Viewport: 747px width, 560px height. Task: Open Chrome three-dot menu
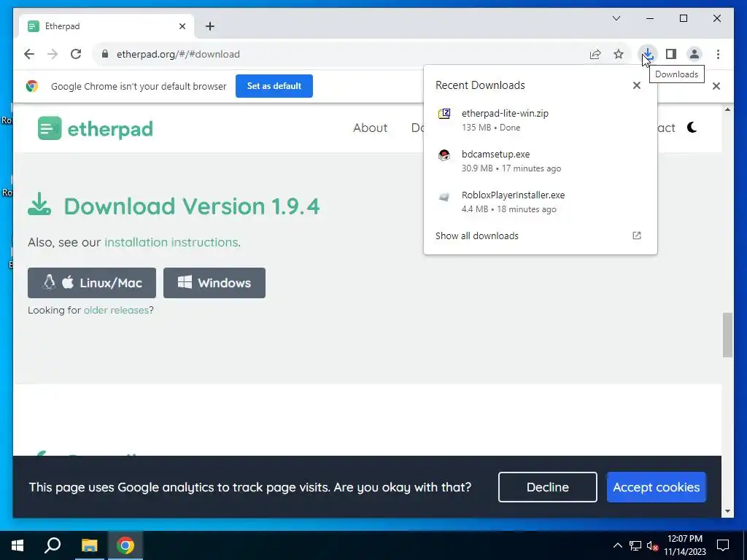pos(718,54)
